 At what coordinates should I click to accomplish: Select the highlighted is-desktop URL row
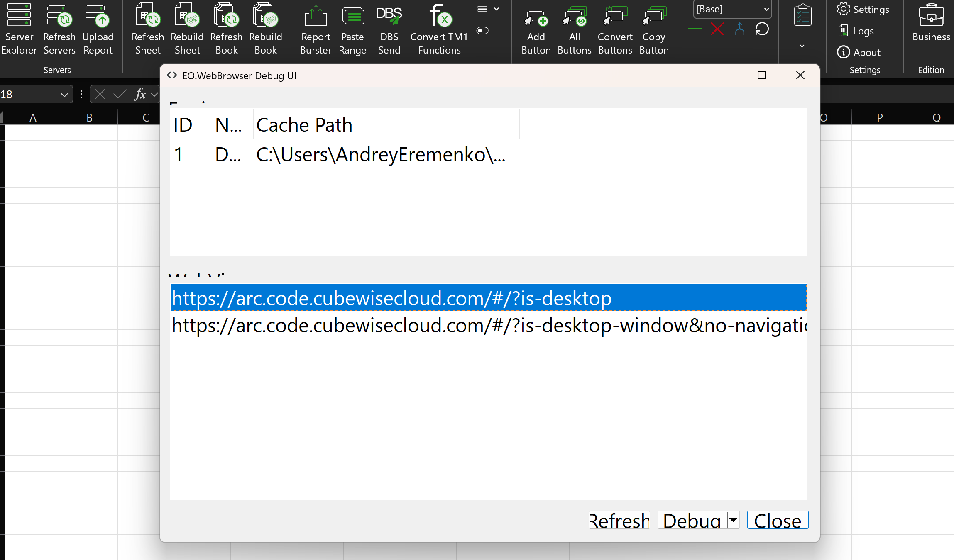(489, 297)
